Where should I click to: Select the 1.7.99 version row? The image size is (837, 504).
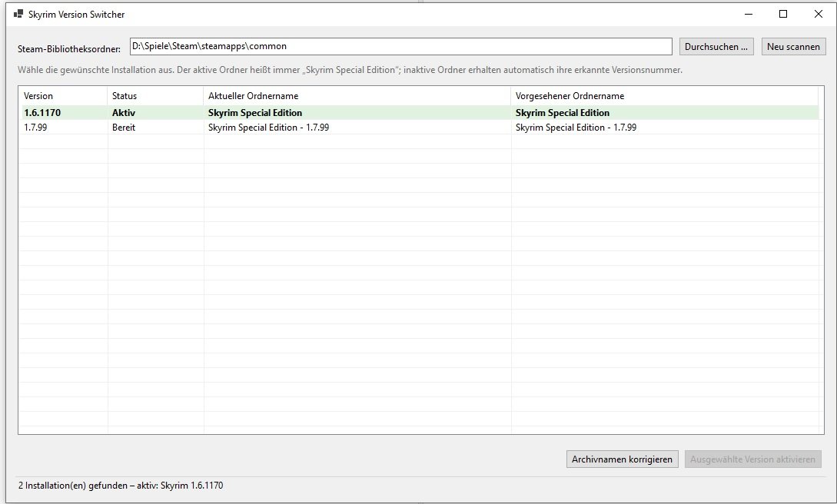(418, 128)
